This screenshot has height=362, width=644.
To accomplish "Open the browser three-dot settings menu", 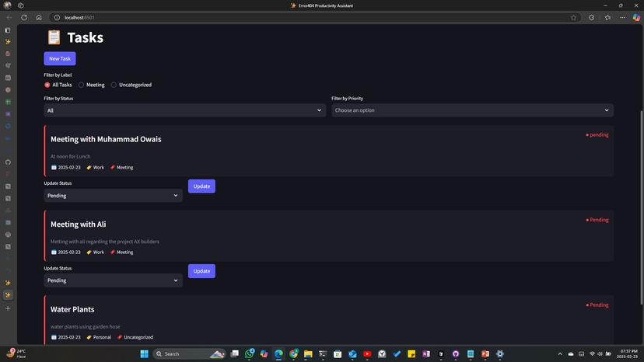I will click(622, 17).
